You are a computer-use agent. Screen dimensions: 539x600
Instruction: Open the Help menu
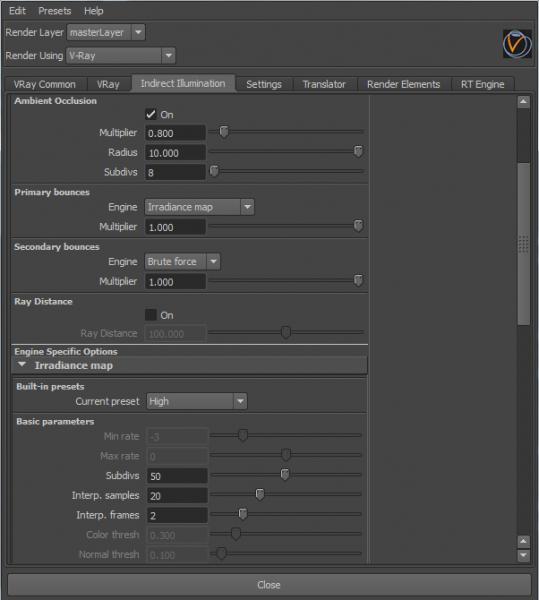point(94,11)
